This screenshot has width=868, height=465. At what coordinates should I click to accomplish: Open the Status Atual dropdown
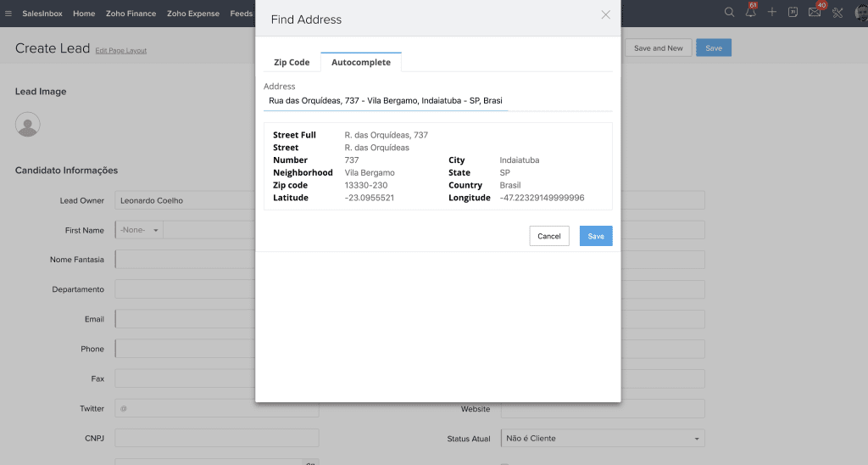point(603,439)
